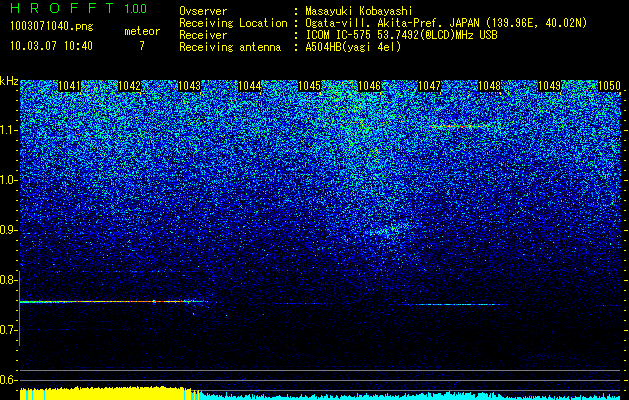The width and height of the screenshot is (629, 400).
Task: Click the 0.7 frequency axis label
Action: [9, 330]
